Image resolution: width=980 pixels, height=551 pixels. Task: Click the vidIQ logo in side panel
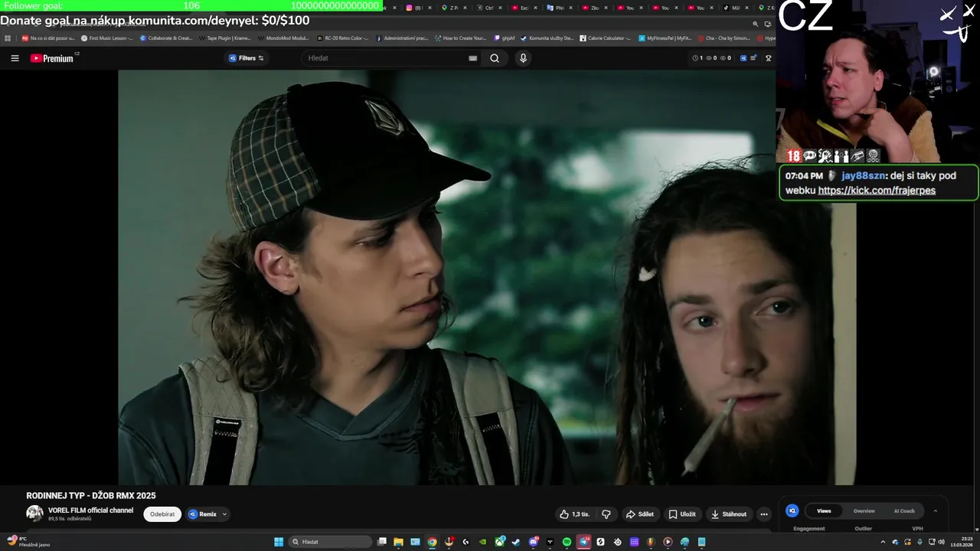pyautogui.click(x=792, y=510)
